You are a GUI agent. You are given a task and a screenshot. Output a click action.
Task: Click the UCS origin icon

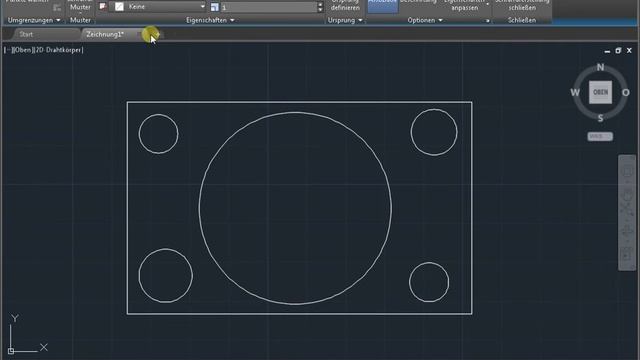click(11, 351)
